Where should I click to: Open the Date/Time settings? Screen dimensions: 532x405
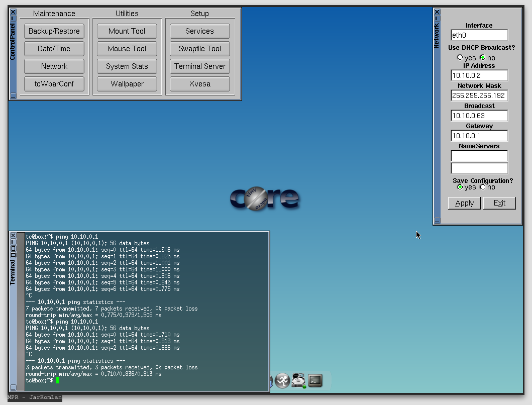54,49
